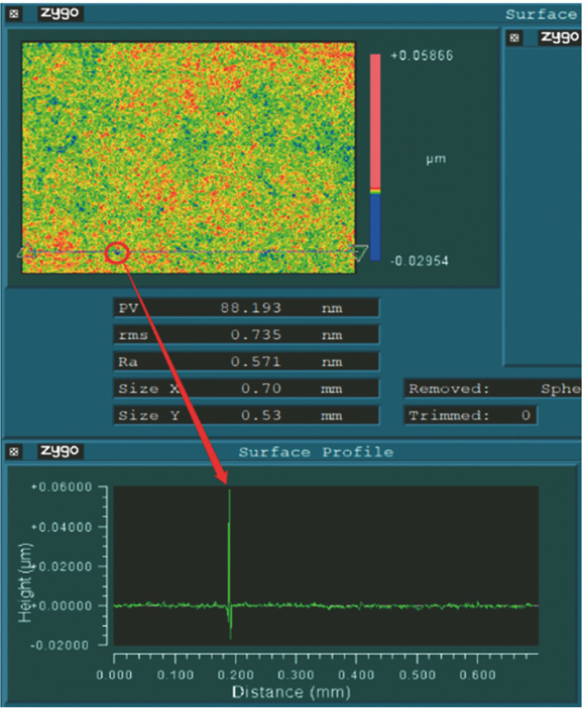Click the window menu box beside top-left zygo logo
This screenshot has width=588, height=709.
pos(14,14)
